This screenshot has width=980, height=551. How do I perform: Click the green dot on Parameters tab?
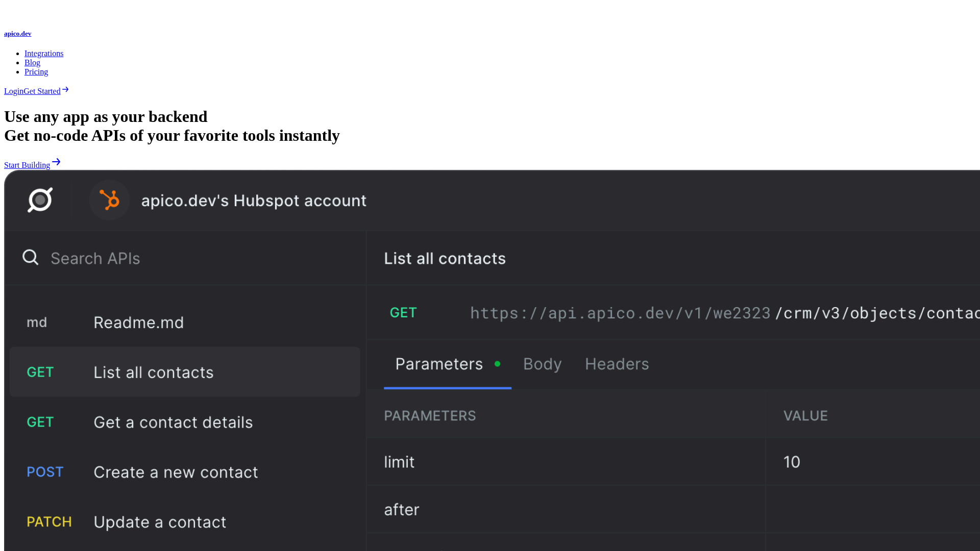pyautogui.click(x=497, y=364)
